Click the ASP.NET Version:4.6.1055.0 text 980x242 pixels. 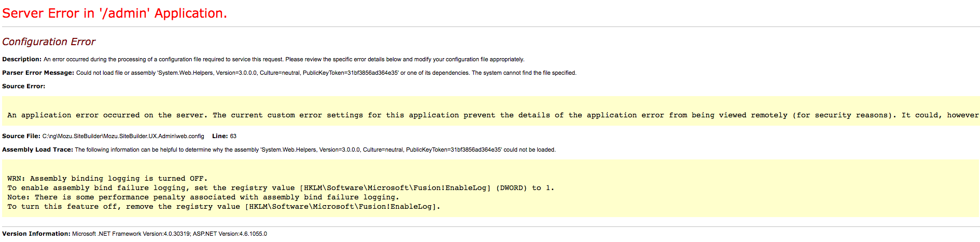[230, 234]
